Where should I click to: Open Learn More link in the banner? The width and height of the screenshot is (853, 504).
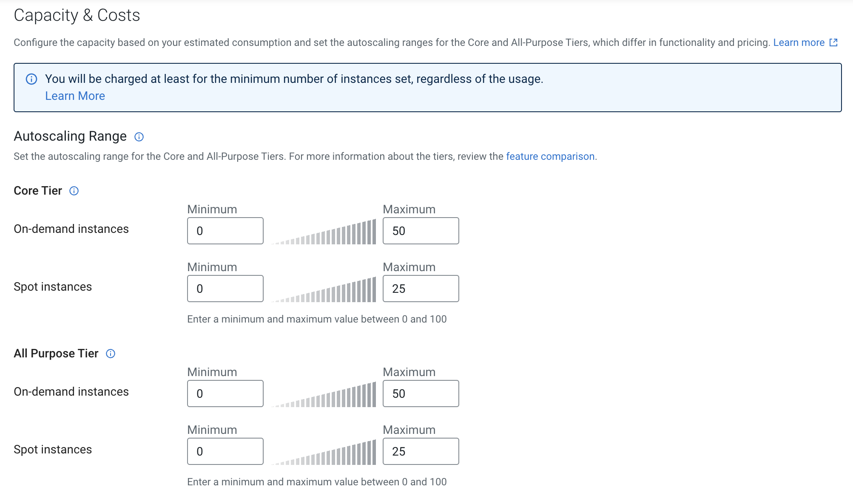coord(75,96)
